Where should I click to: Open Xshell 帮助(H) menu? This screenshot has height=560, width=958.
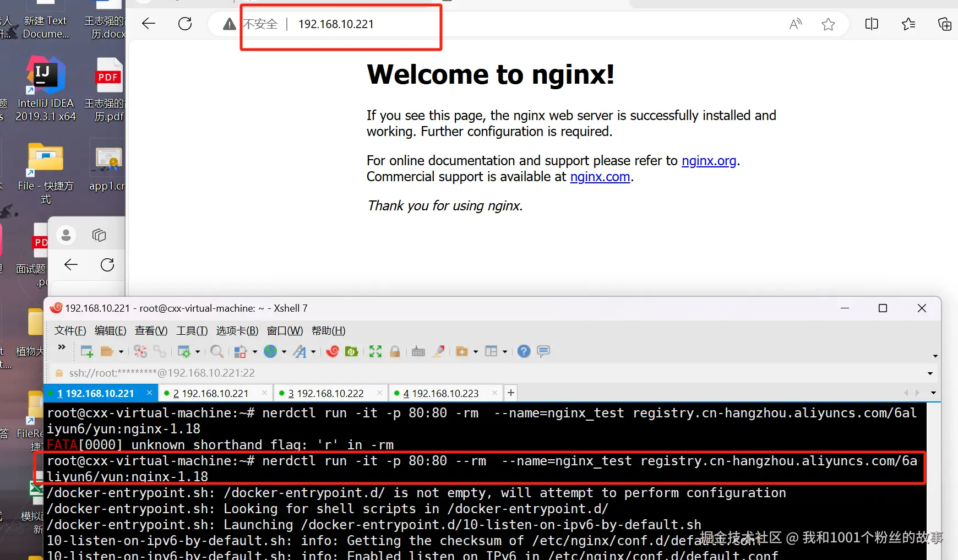click(x=329, y=330)
